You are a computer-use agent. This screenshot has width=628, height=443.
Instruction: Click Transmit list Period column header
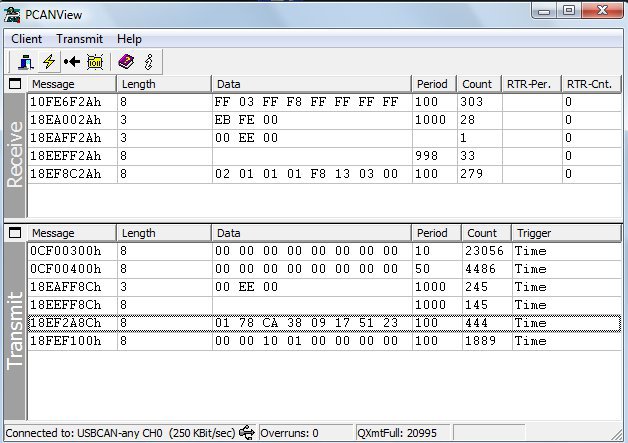click(x=437, y=233)
